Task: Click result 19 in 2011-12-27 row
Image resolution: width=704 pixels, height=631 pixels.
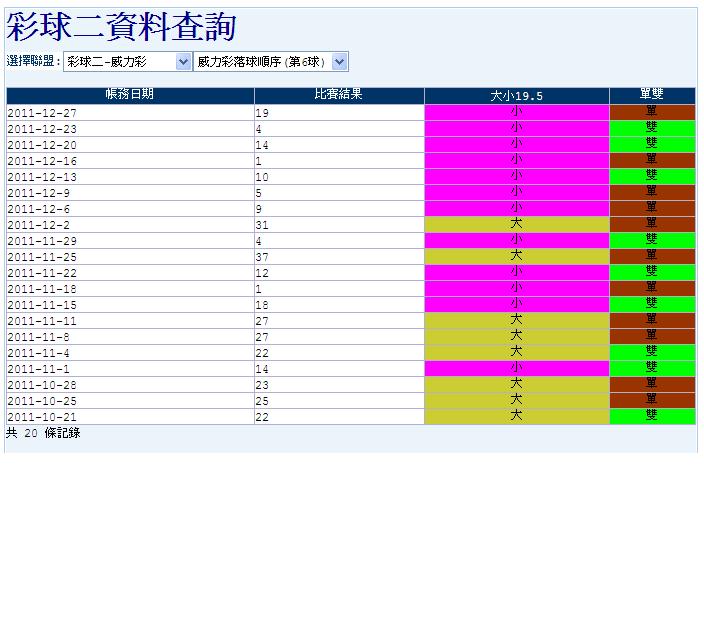Action: click(339, 113)
